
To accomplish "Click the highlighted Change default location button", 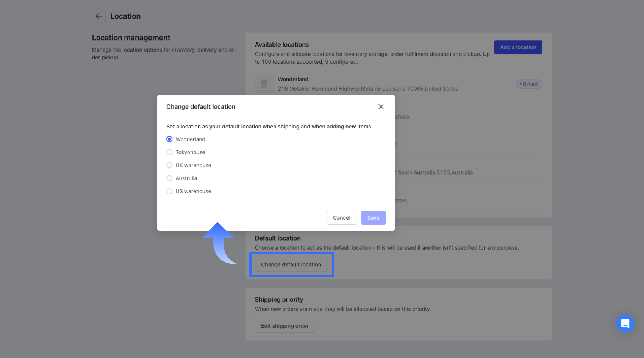I will click(291, 264).
